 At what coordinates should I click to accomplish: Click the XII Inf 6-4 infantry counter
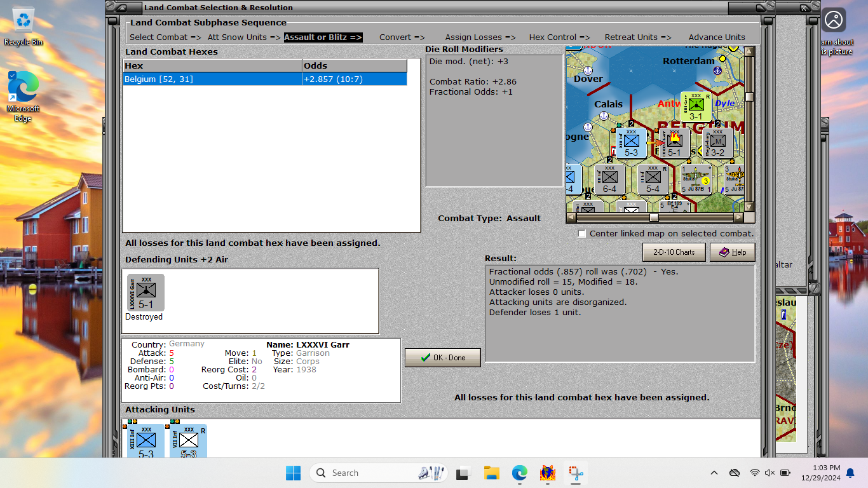tap(609, 179)
